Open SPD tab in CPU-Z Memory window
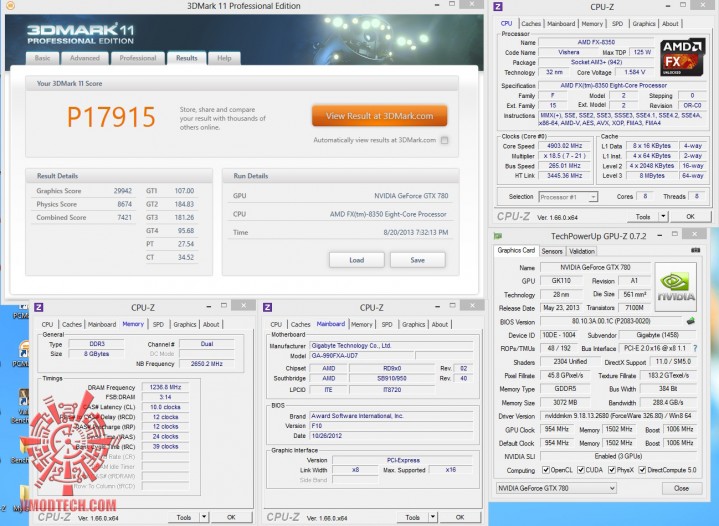Screen dimensions: 719x526 (158, 324)
